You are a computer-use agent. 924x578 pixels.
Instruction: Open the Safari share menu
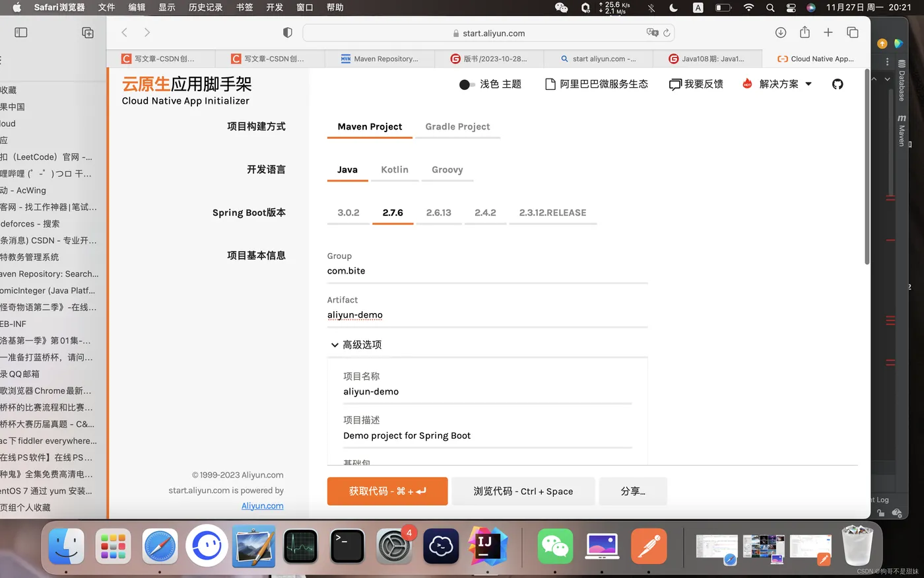pyautogui.click(x=805, y=32)
